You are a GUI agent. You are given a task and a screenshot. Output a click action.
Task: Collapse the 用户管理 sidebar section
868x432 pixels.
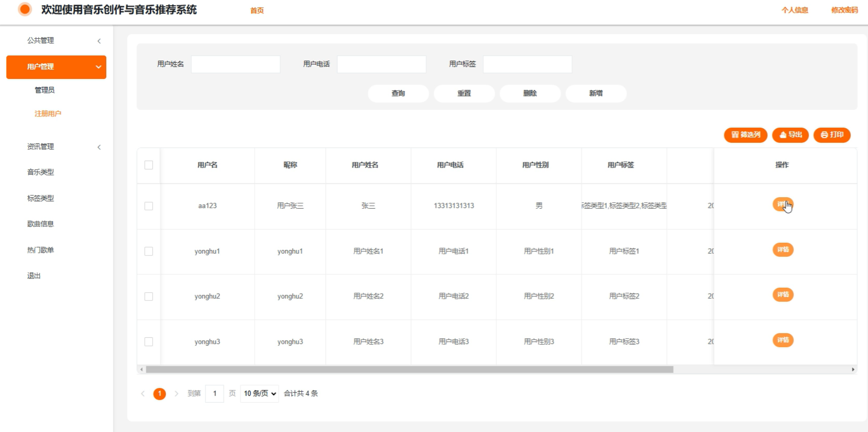click(57, 67)
